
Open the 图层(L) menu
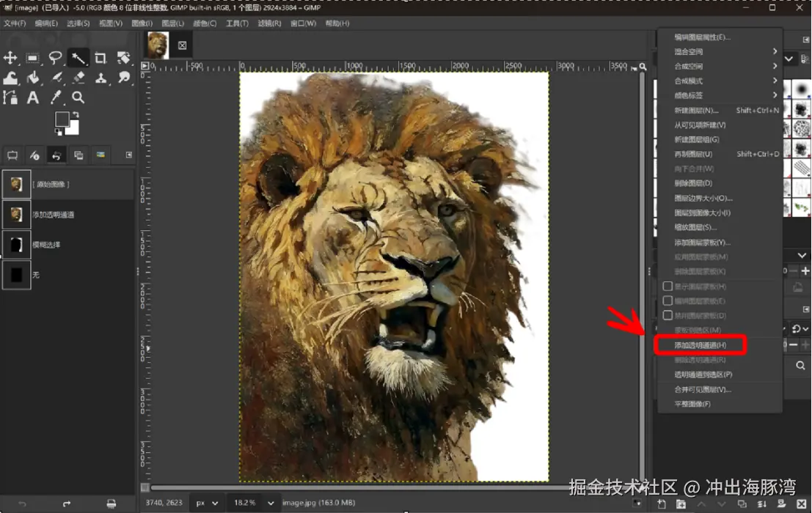pos(172,23)
